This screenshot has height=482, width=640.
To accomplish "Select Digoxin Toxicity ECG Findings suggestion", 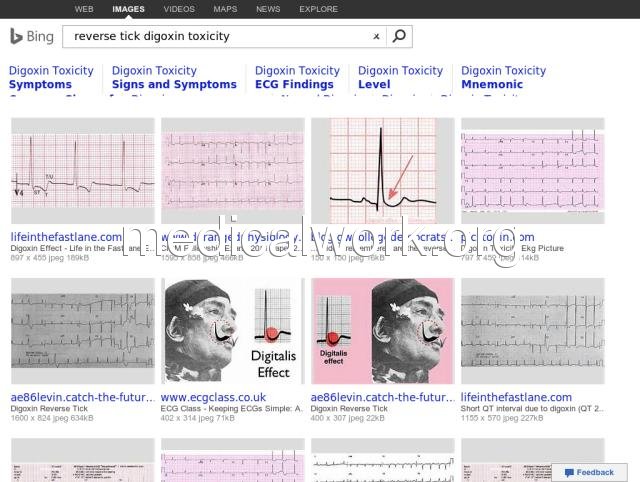I will point(297,78).
